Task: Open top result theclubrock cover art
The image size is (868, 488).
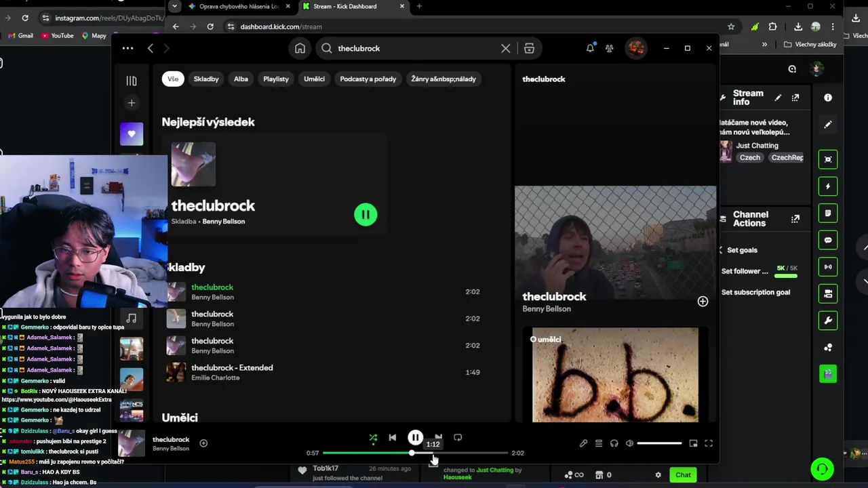Action: click(x=193, y=164)
